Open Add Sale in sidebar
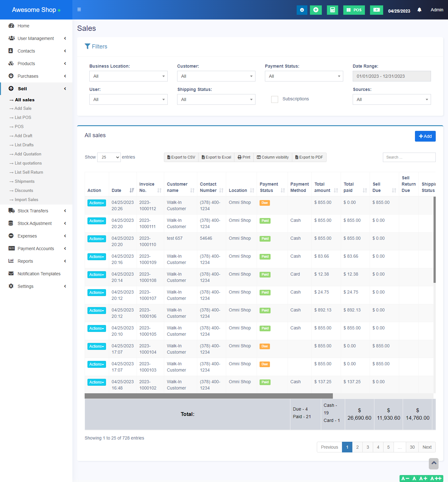Image resolution: width=448 pixels, height=482 pixels. [23, 109]
